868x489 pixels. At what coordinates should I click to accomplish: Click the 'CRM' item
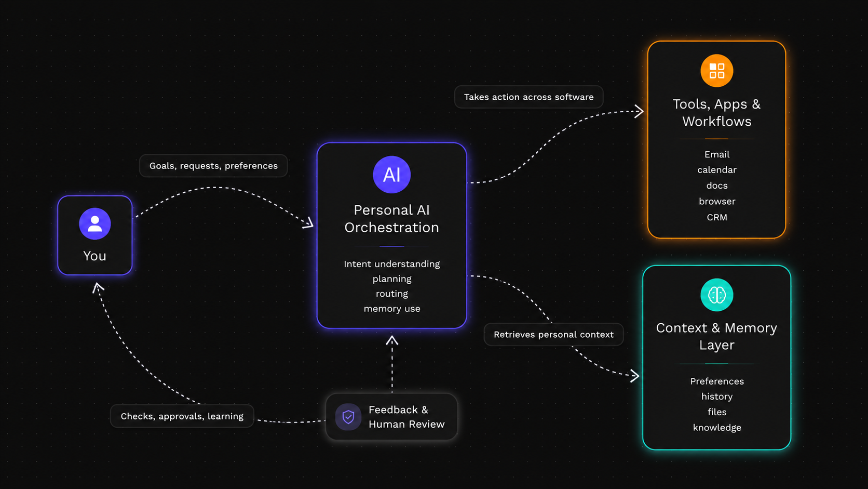coord(717,217)
